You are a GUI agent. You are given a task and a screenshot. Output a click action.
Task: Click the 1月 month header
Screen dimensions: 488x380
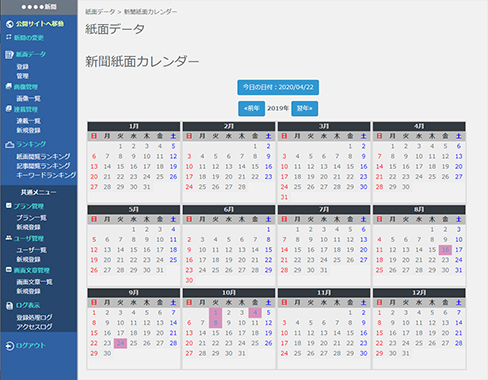pos(134,126)
